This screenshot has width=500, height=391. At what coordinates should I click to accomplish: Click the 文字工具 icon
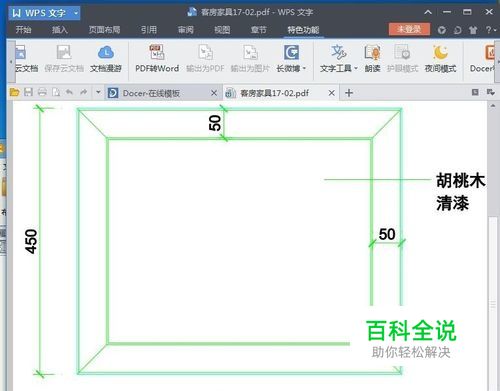(x=339, y=53)
